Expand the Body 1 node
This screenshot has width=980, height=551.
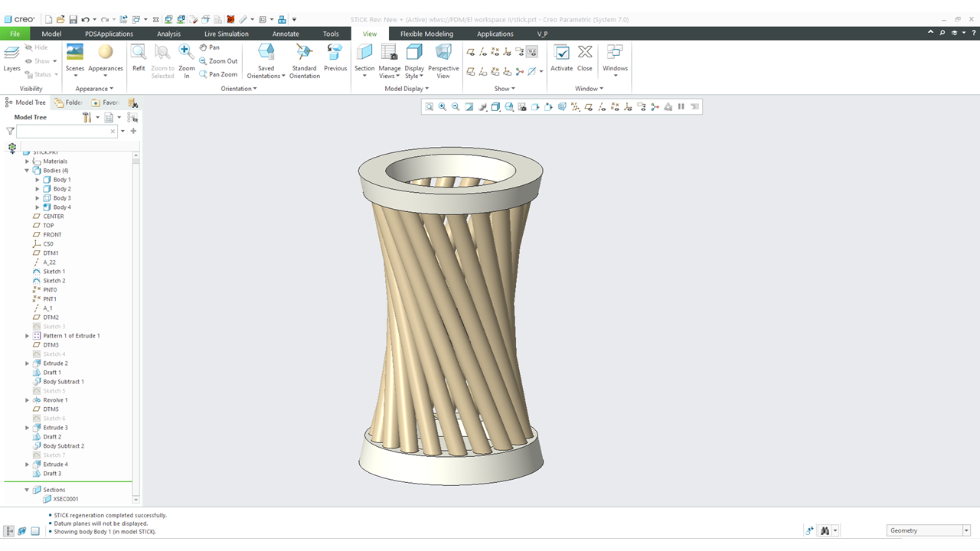tap(38, 180)
